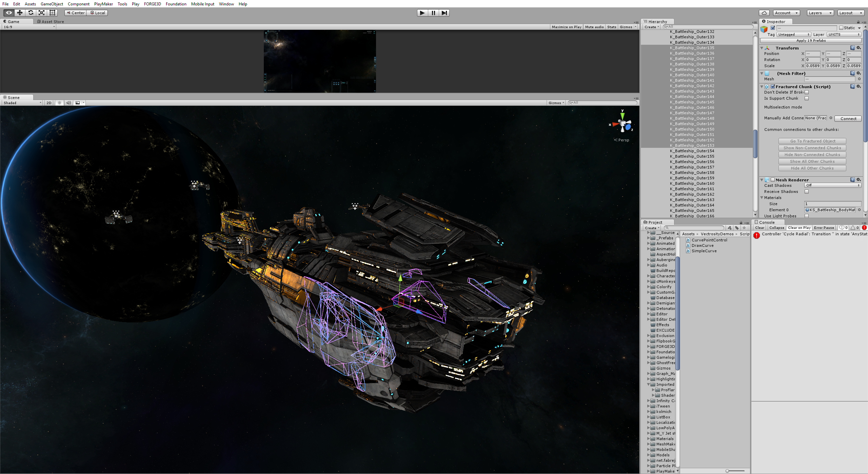Click the Step frame button

click(x=444, y=13)
